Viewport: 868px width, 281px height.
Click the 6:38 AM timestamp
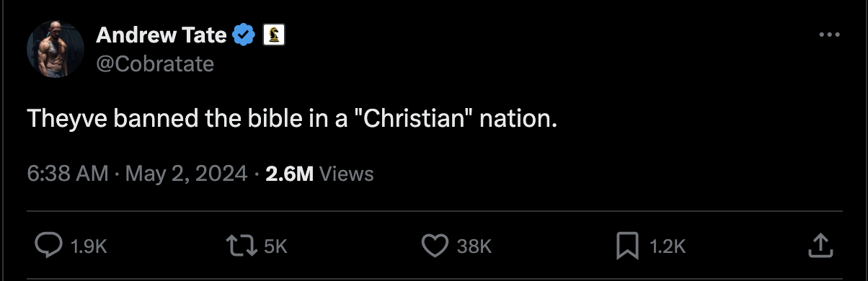[68, 174]
